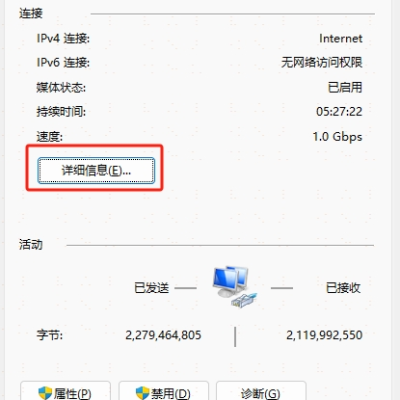Select the speed value 1.0 Gbps
Viewport: 400px width, 400px height.
tap(337, 137)
